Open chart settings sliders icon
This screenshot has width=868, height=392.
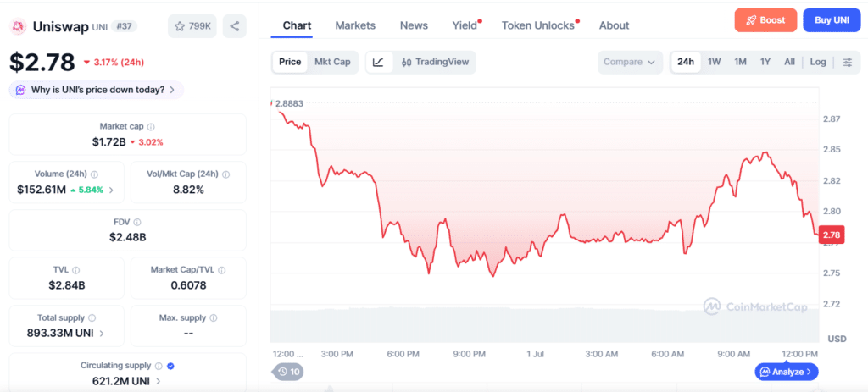[x=848, y=62]
